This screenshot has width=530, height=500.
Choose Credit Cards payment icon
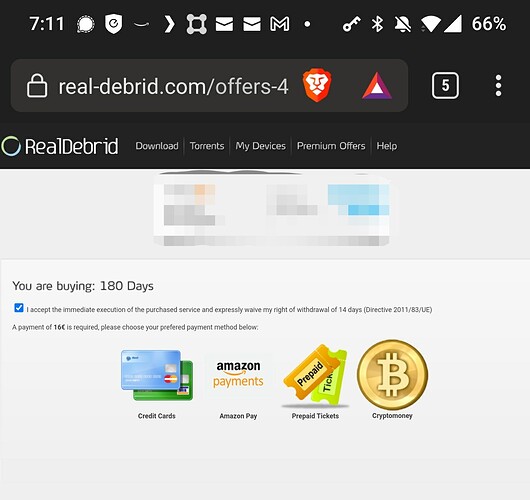(x=157, y=375)
